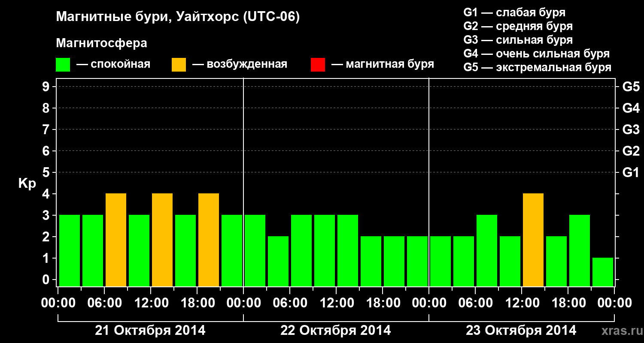Click the '21 Октября 2014' date label
This screenshot has height=343, width=644.
[x=150, y=331]
